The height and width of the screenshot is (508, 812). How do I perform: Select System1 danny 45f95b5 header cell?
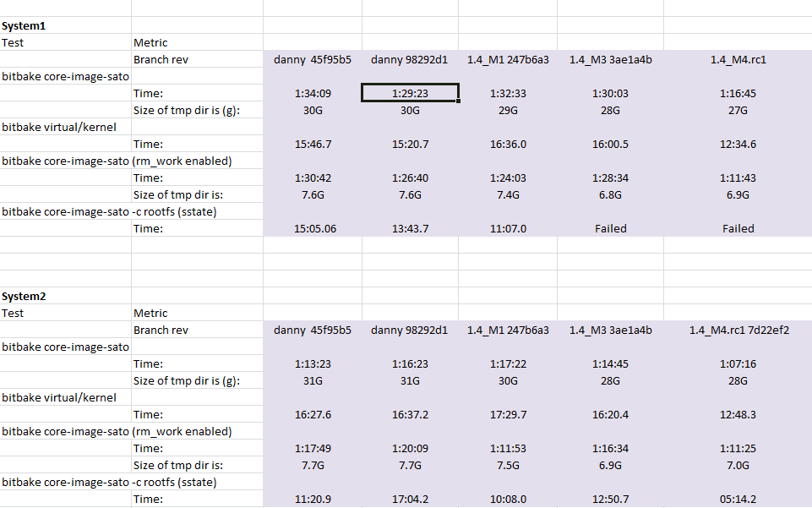[313, 59]
